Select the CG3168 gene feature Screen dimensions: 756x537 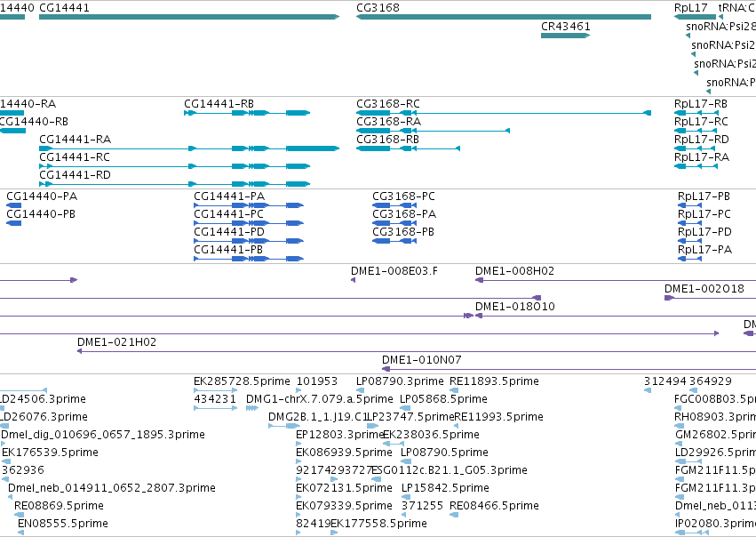(x=504, y=17)
